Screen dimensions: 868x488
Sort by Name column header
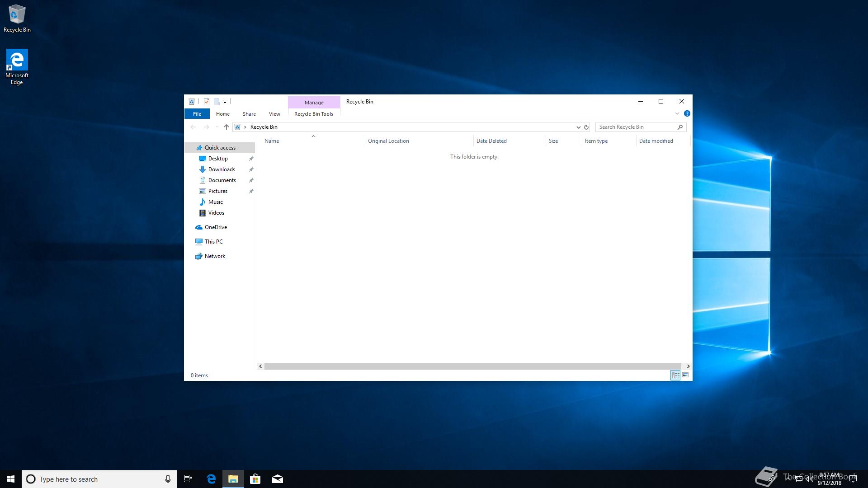coord(313,141)
